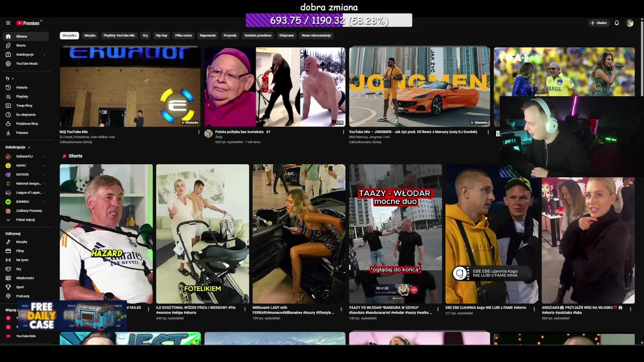
Task: Open Filmy under Odkrywaj
Action: pos(26,251)
